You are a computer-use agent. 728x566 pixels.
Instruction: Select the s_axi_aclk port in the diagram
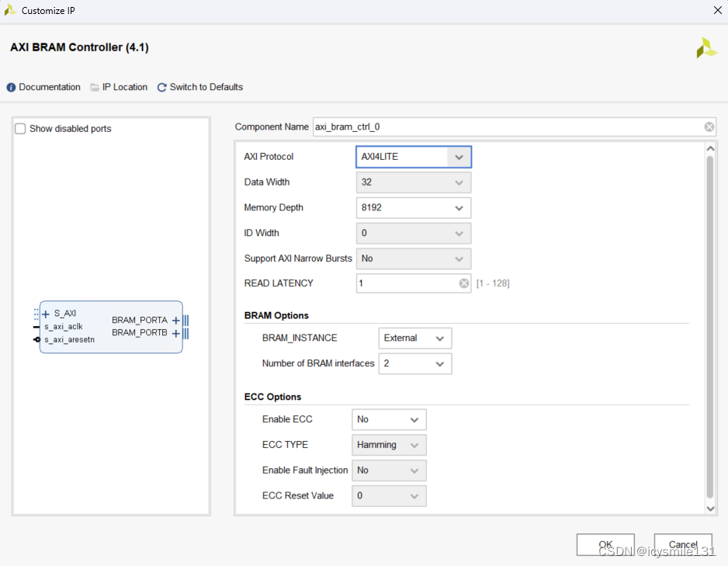[x=64, y=327]
